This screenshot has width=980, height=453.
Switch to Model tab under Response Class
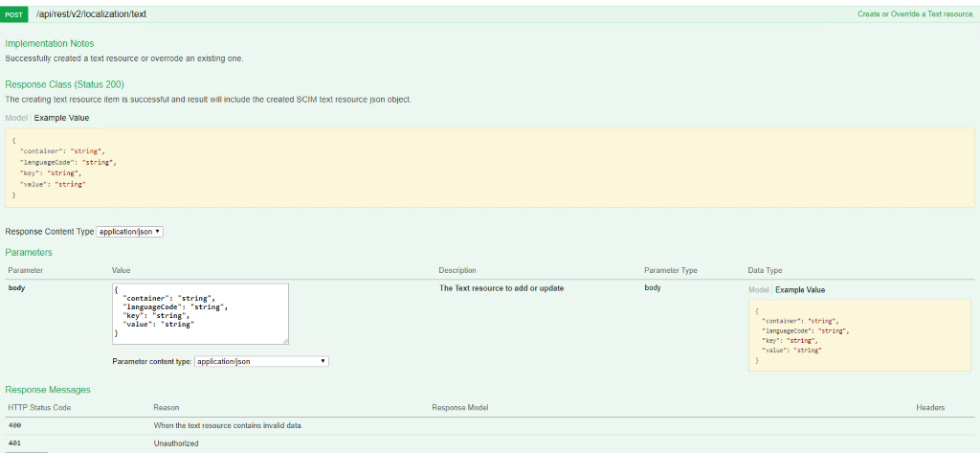[16, 117]
